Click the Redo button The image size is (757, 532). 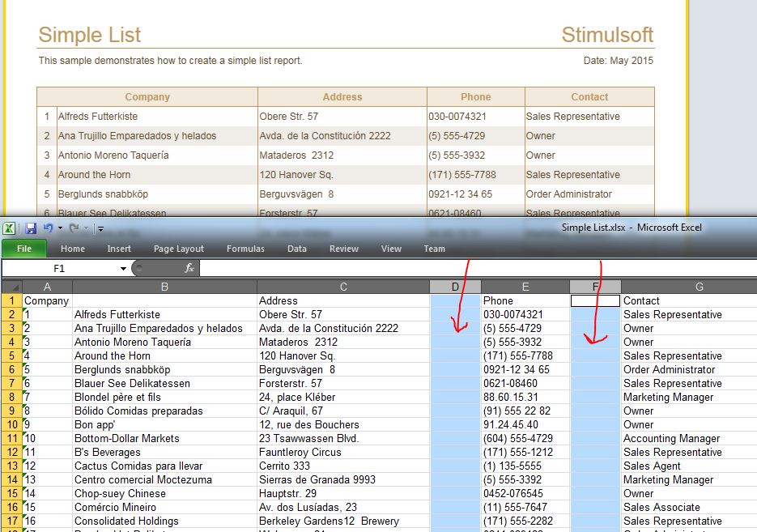coord(74,228)
